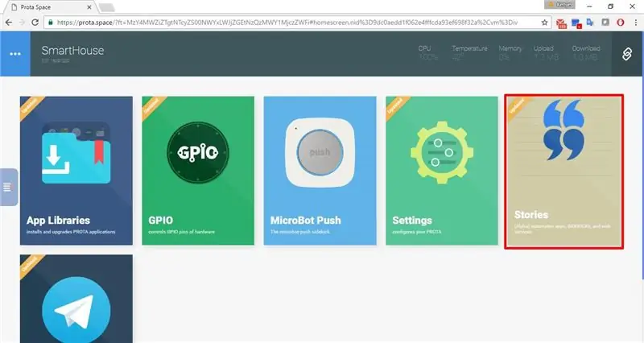Click the blue monitor extension icon
This screenshot has width=644, height=343.
pos(576,23)
